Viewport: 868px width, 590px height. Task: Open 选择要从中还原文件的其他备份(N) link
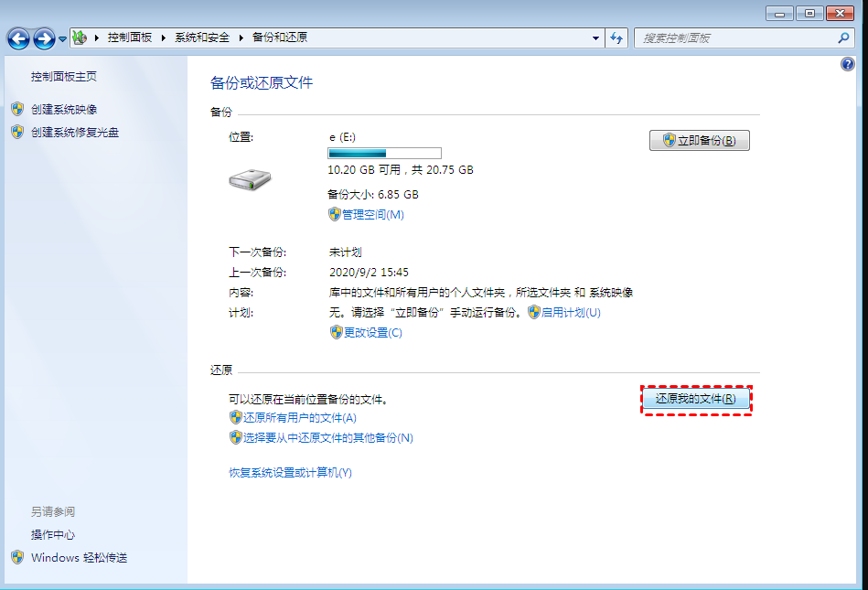click(x=327, y=437)
